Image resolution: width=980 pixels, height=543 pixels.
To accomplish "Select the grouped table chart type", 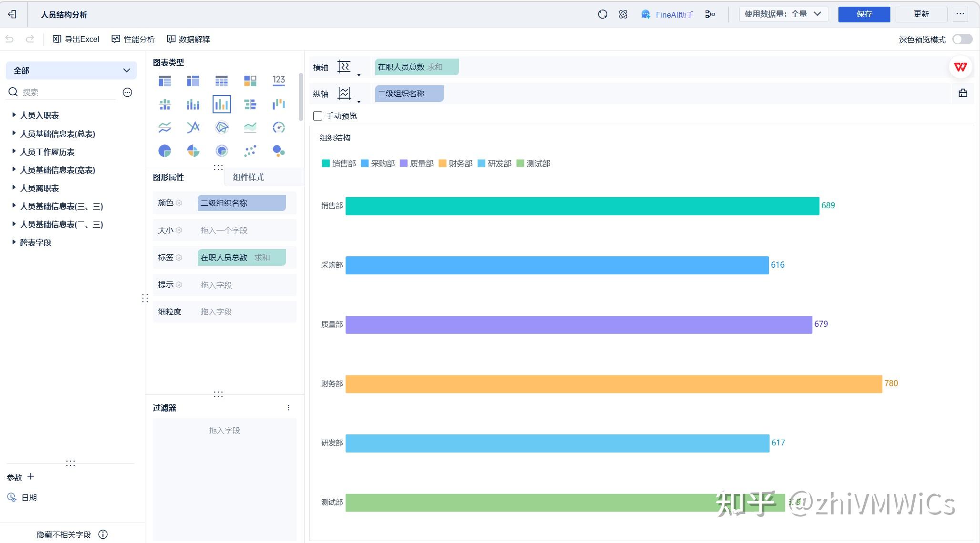I will [164, 81].
